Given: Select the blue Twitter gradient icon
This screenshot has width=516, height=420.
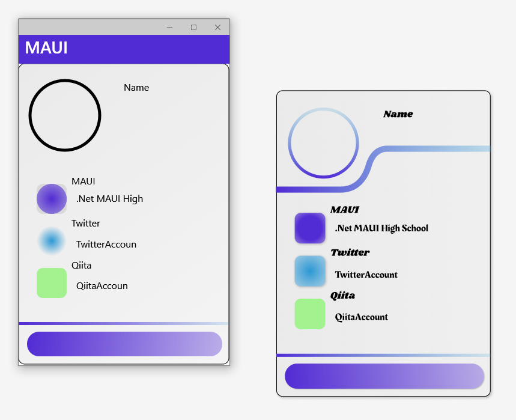Looking at the screenshot, I should (51, 241).
